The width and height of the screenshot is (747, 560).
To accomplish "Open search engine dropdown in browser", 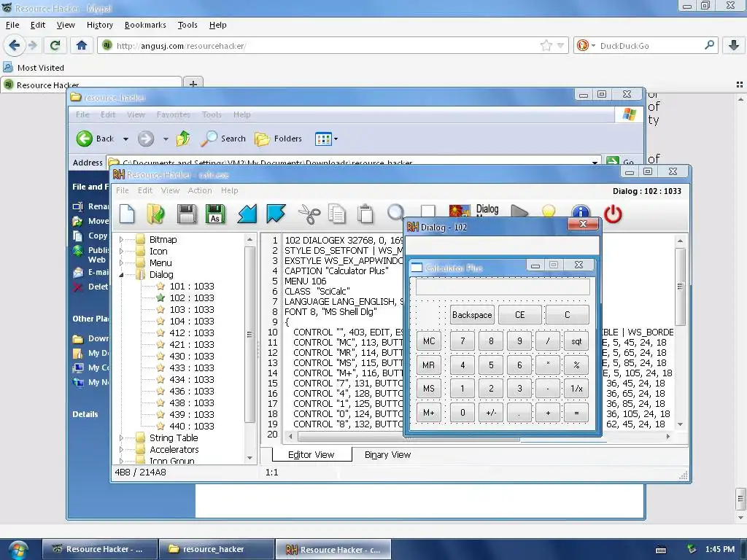I will click(x=593, y=46).
